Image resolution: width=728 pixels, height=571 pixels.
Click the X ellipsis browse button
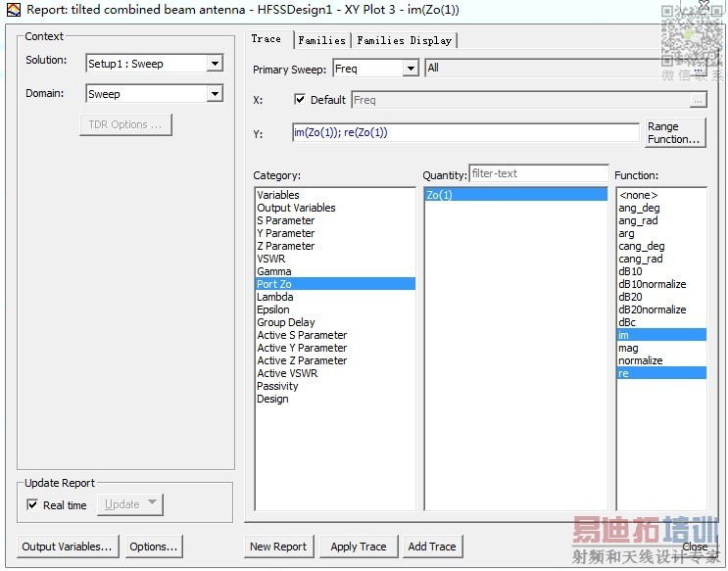click(x=698, y=100)
